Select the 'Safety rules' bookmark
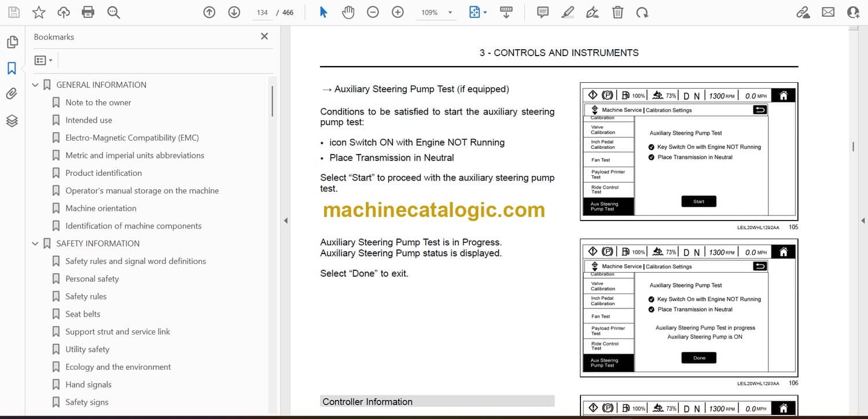Screen dimensions: 868x419 [86, 297]
